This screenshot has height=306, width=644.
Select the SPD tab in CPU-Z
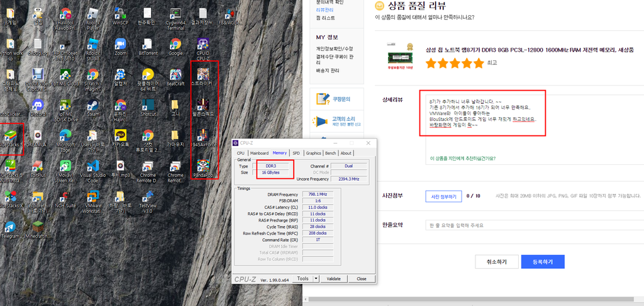pos(296,153)
